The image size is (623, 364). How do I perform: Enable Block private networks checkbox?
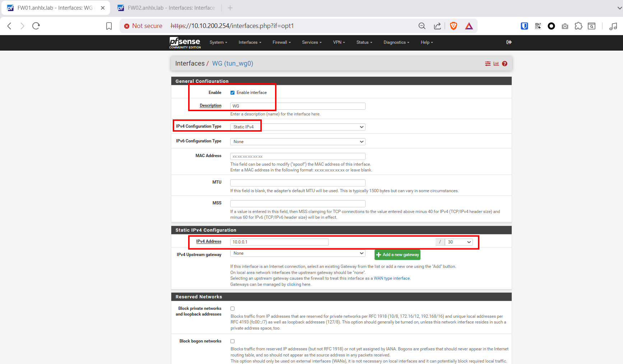(x=232, y=308)
